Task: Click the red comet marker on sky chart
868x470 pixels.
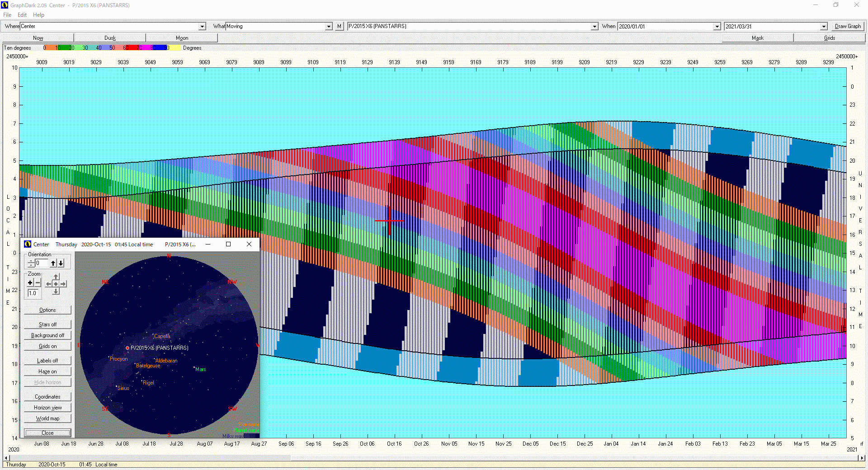Action: pyautogui.click(x=127, y=348)
